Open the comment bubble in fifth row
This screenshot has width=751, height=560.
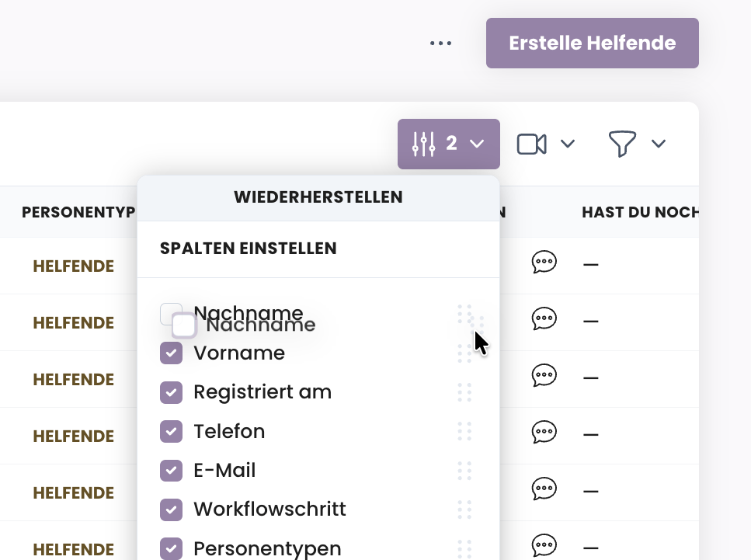[544, 489]
